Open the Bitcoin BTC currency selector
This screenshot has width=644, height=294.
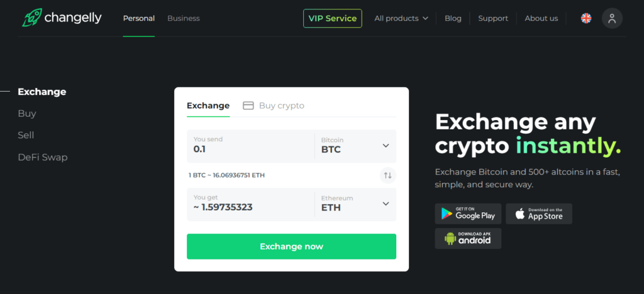355,146
